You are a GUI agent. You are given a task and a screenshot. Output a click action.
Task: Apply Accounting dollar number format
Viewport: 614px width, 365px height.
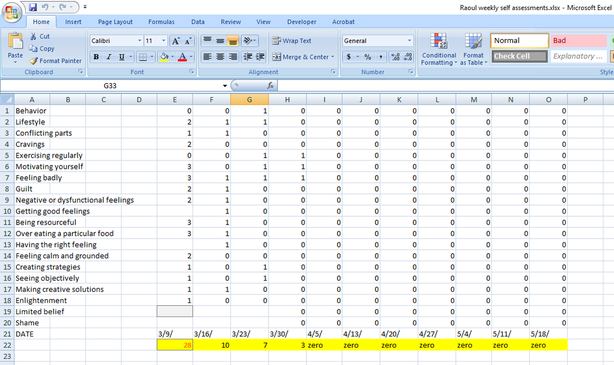pyautogui.click(x=349, y=57)
